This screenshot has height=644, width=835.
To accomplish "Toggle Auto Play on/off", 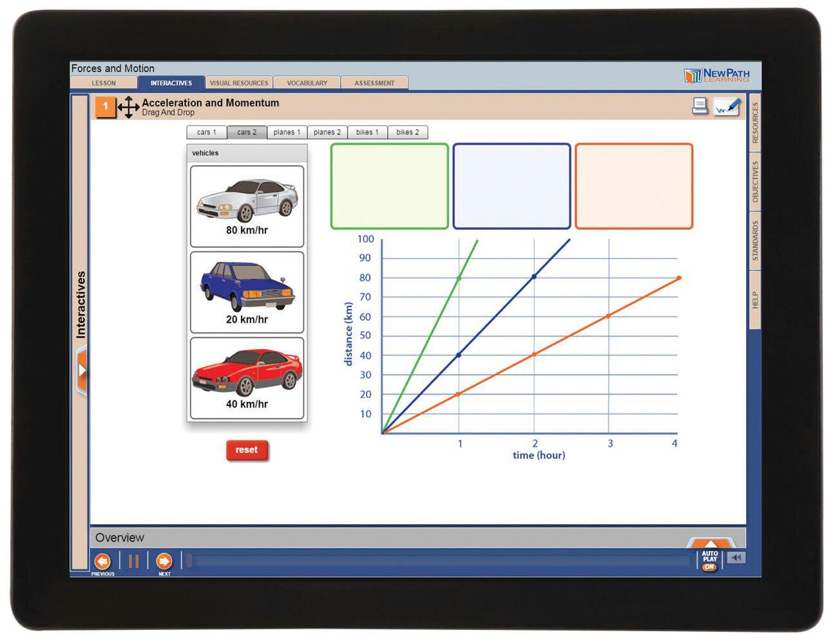I will pos(709,560).
